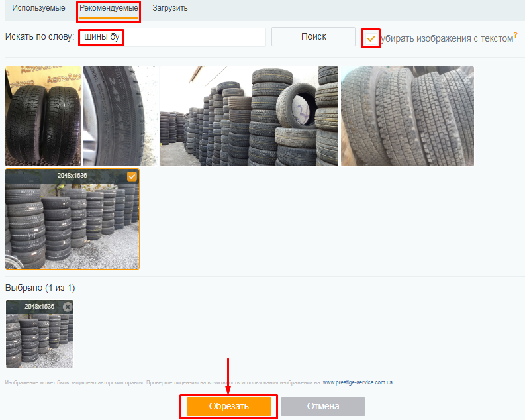The height and width of the screenshot is (420, 525).
Task: Choose the wide tire stacks yard image
Action: pyautogui.click(x=249, y=116)
